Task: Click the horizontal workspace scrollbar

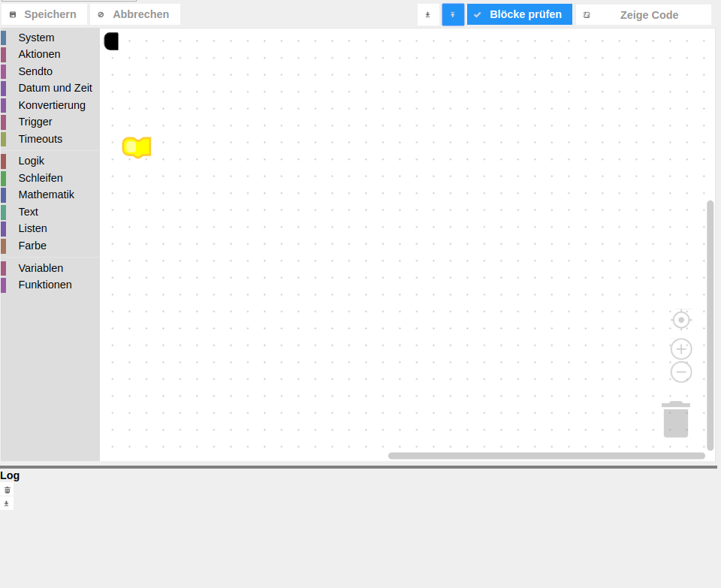Action: coord(547,456)
